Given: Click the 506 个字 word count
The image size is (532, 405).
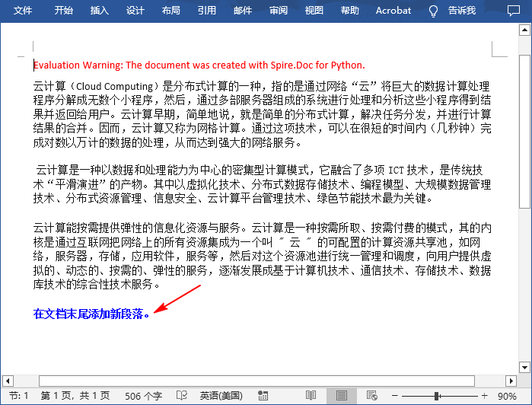Looking at the screenshot, I should pyautogui.click(x=143, y=396).
